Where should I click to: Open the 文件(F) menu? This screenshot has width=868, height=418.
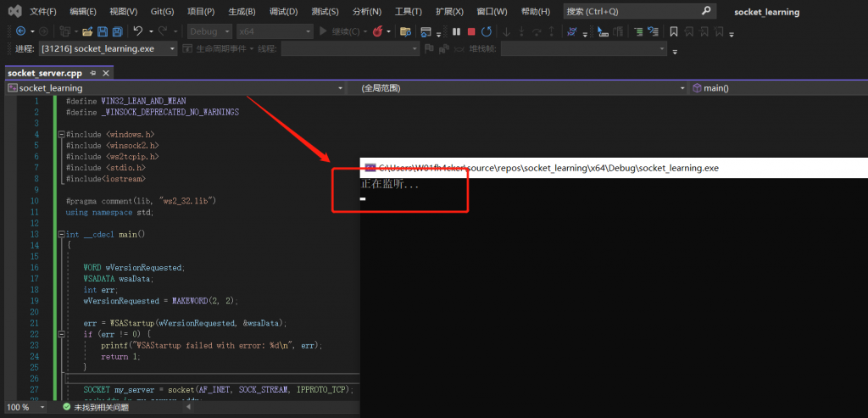[x=43, y=12]
